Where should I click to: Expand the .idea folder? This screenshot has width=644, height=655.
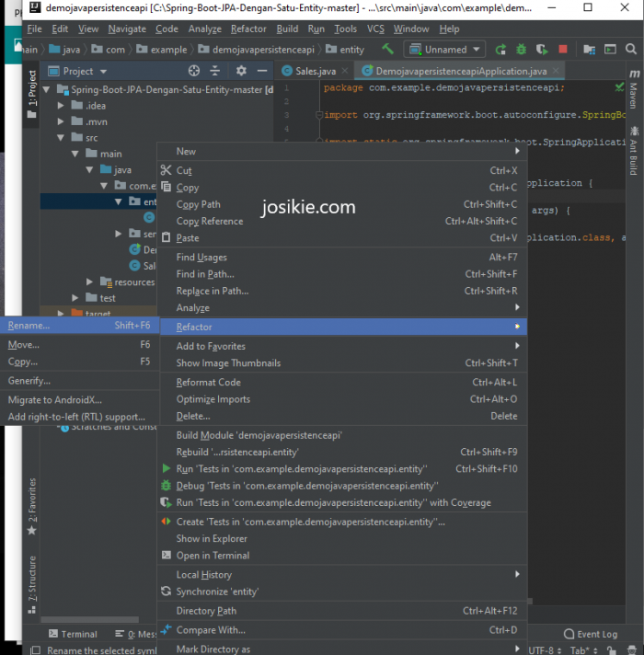61,106
